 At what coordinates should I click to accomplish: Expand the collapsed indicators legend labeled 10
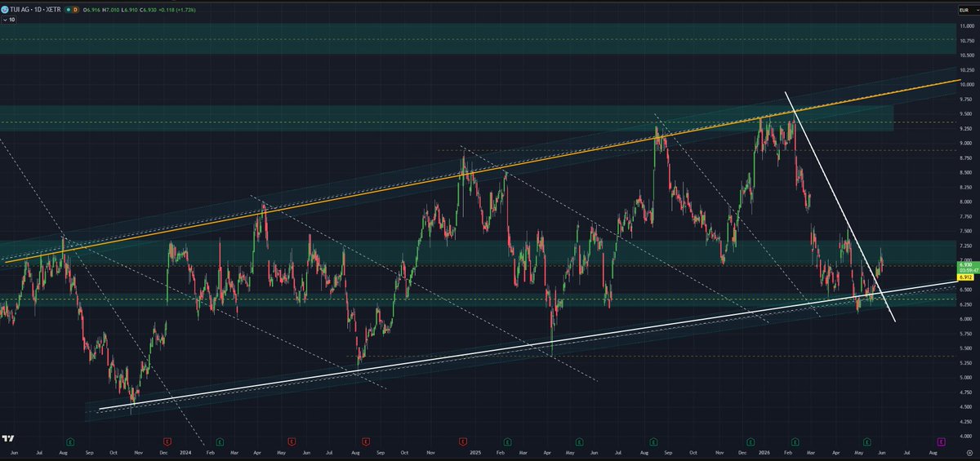pos(8,20)
